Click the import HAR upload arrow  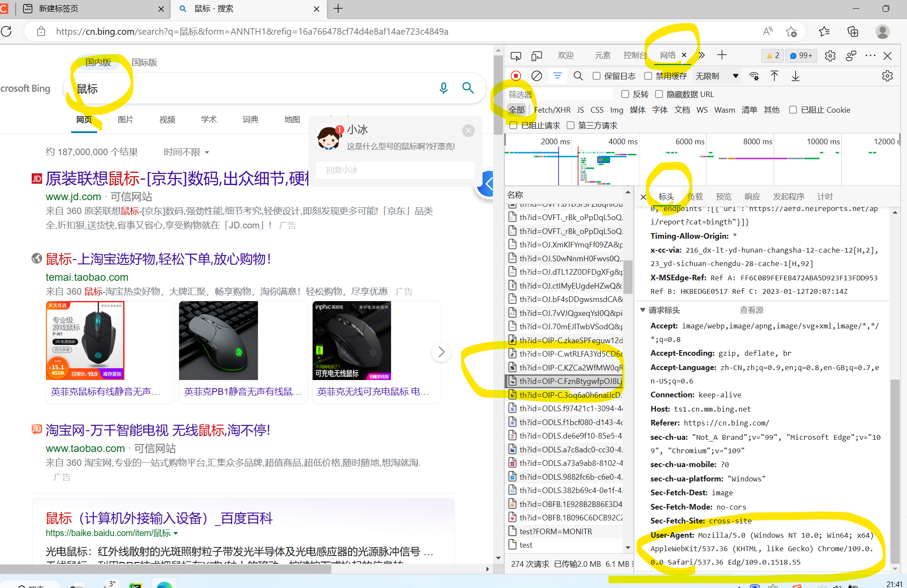click(774, 76)
